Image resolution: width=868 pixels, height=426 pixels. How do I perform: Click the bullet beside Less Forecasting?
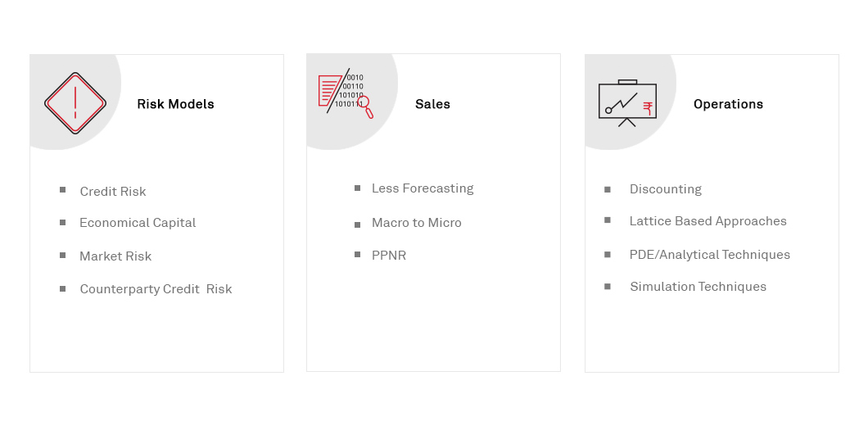pyautogui.click(x=358, y=188)
